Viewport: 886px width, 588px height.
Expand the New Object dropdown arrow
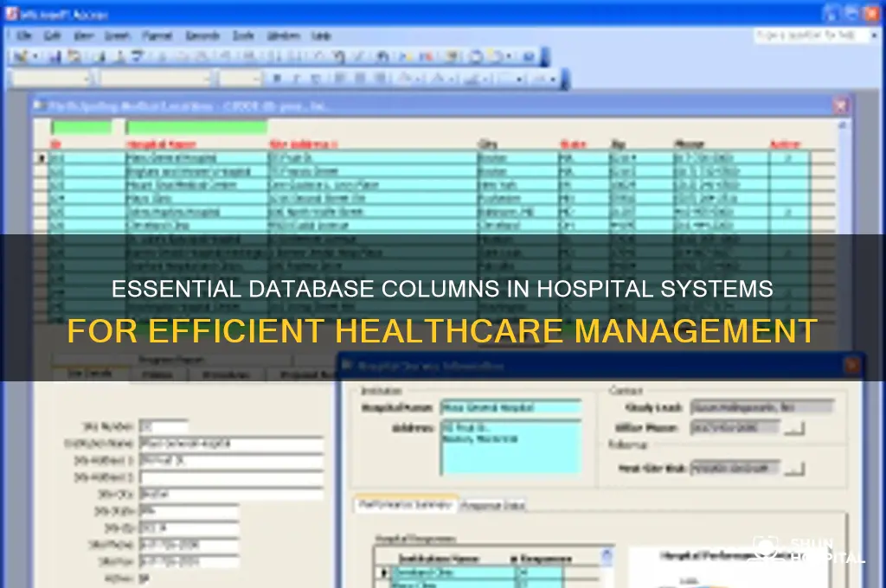[509, 56]
